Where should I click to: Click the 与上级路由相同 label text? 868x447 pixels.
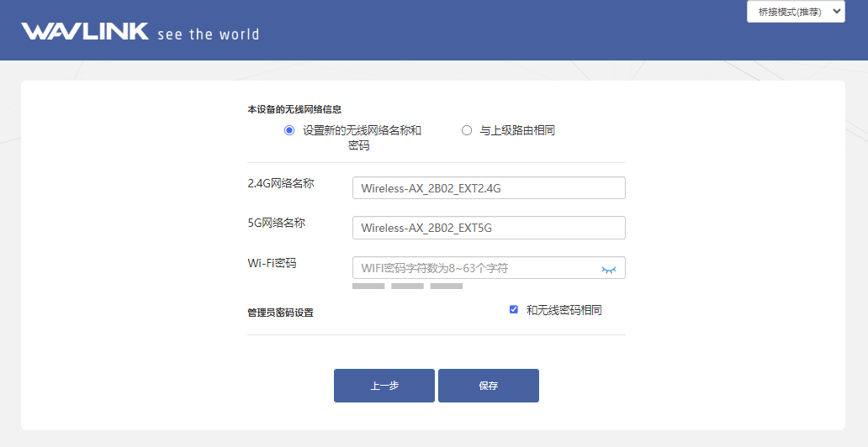click(517, 130)
